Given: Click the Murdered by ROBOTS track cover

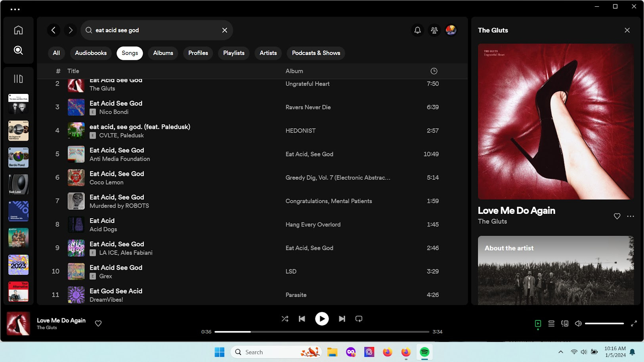Looking at the screenshot, I should pos(76,201).
